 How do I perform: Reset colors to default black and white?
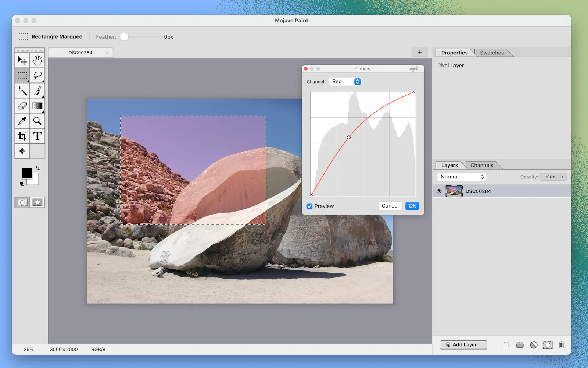(22, 184)
